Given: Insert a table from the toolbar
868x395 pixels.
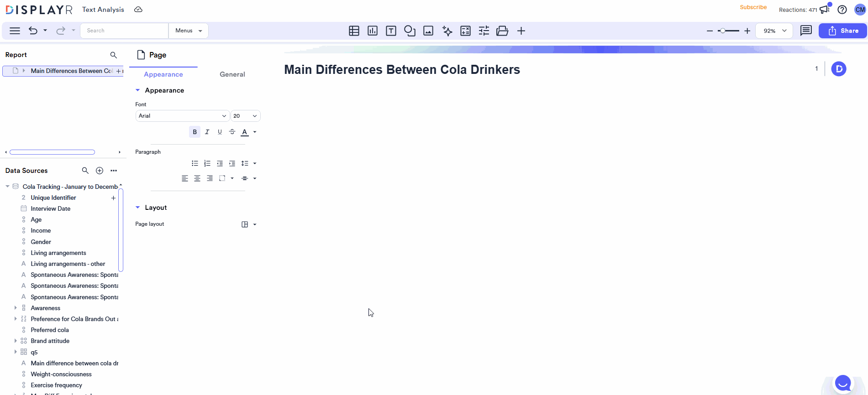Looking at the screenshot, I should [354, 31].
